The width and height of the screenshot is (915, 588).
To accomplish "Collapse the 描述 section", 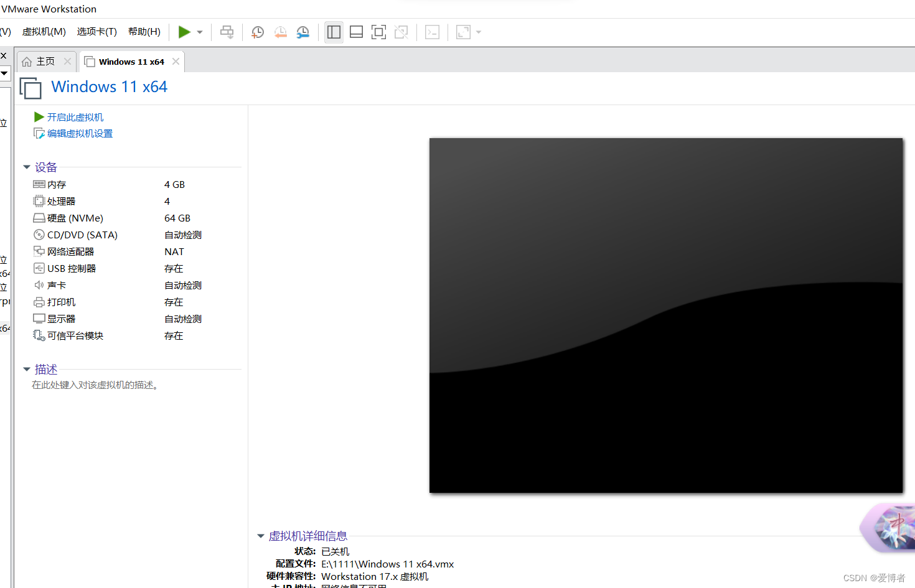I will tap(27, 370).
